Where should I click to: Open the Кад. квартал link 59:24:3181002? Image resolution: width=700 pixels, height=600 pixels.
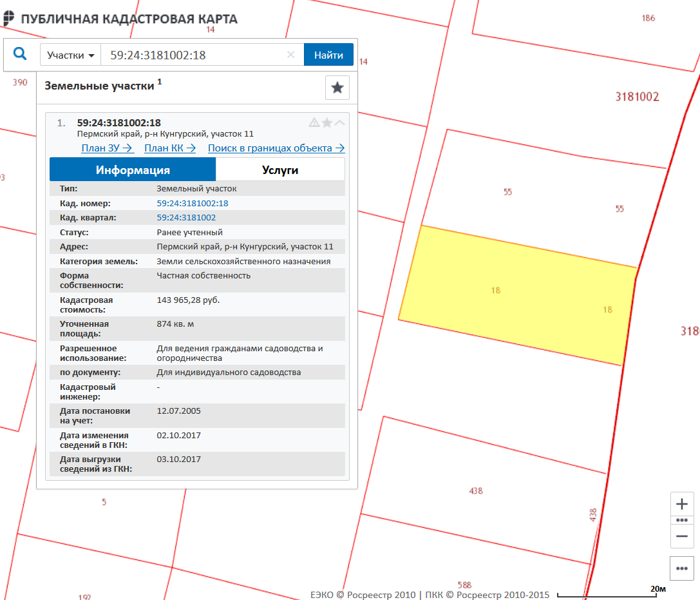186,218
